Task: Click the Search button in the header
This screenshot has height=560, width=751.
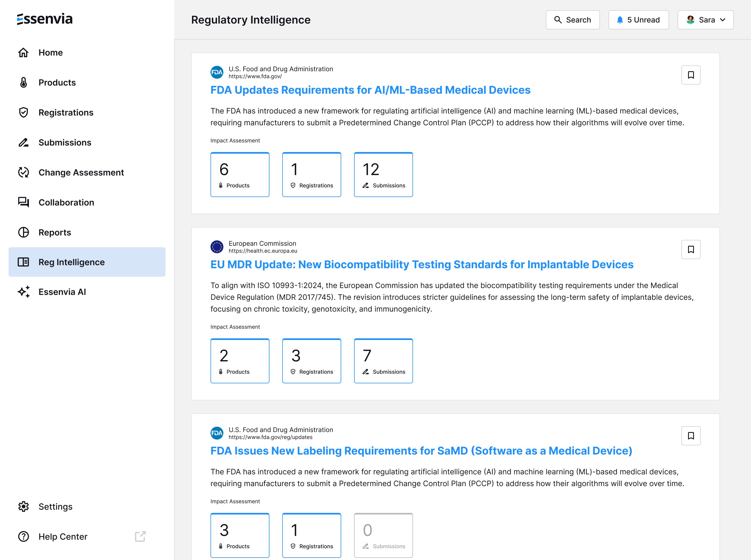Action: tap(572, 20)
